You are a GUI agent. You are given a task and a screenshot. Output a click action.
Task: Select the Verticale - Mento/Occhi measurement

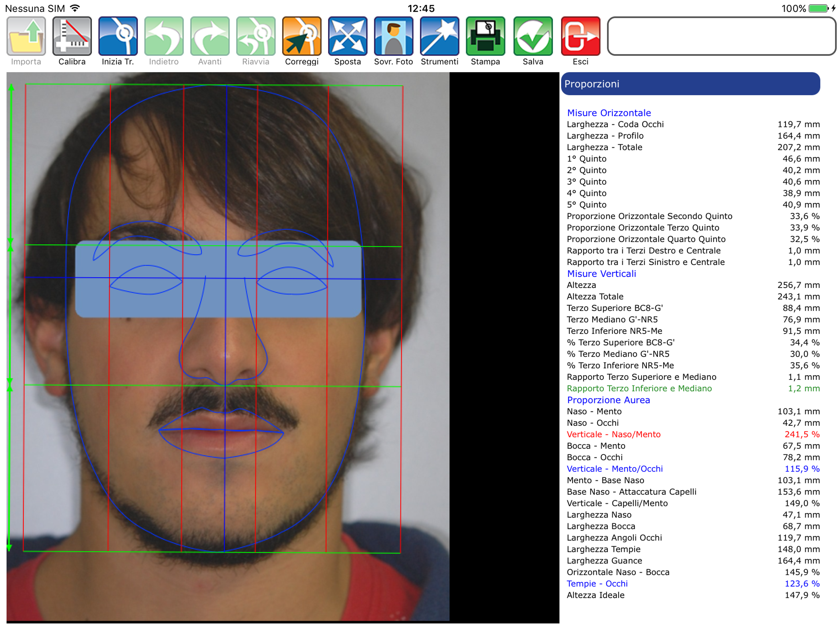(x=615, y=469)
